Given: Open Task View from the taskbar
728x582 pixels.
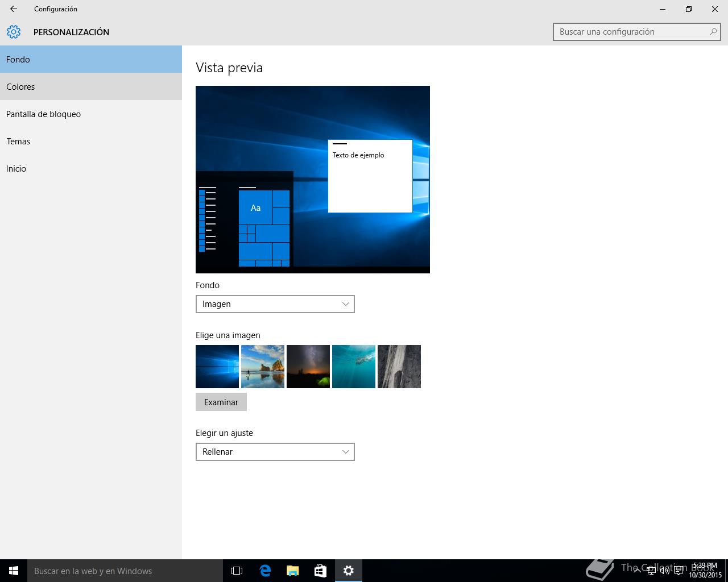Looking at the screenshot, I should (237, 571).
